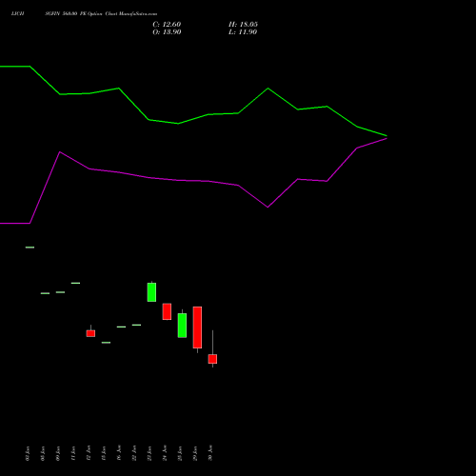The width and height of the screenshot is (476, 476).
Task: Click the high value H: 18.05
Action: tap(243, 25)
